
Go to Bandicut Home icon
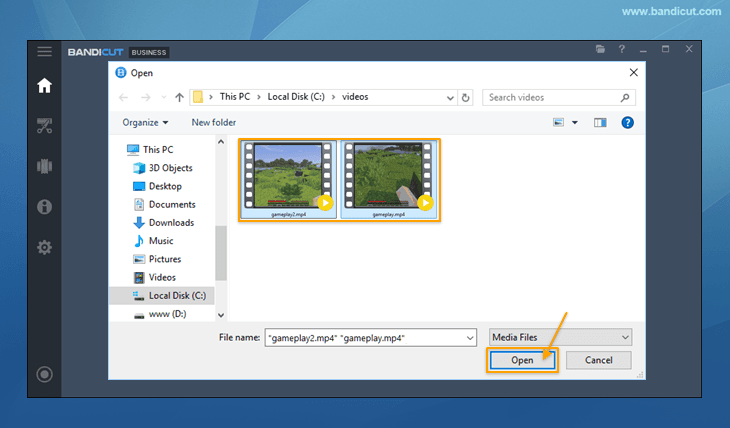[45, 86]
